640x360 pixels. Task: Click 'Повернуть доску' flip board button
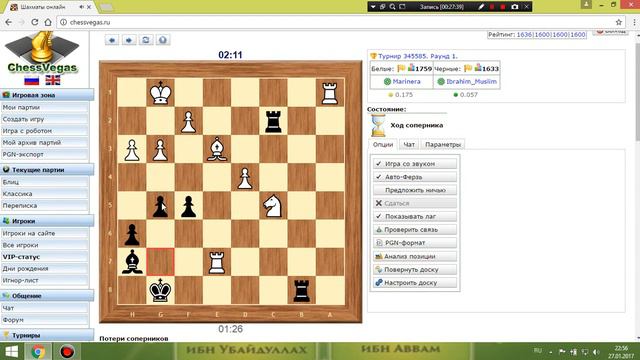point(415,269)
